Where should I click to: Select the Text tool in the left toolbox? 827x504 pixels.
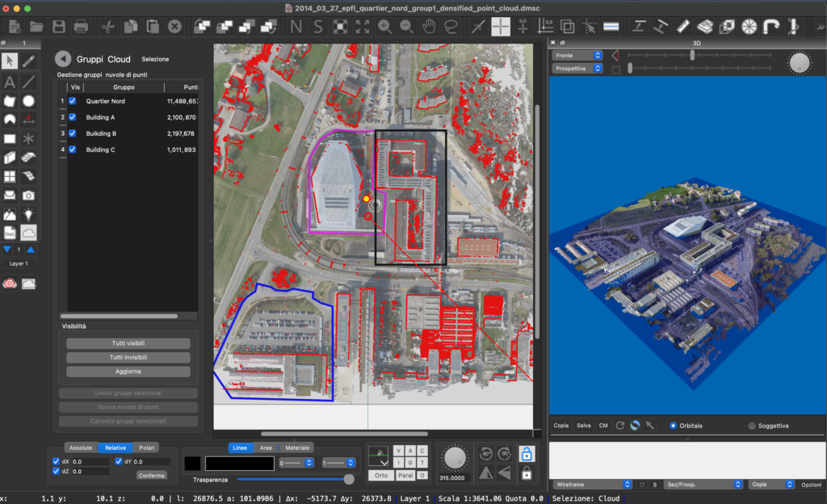tap(10, 82)
